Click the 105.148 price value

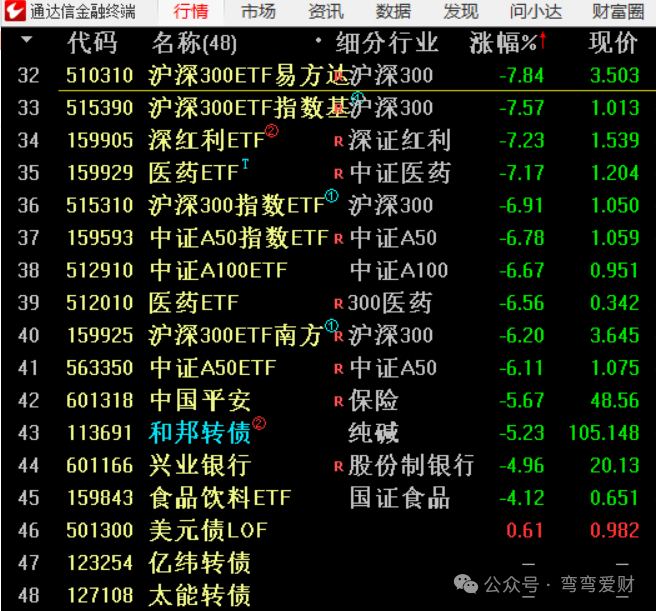(x=604, y=433)
